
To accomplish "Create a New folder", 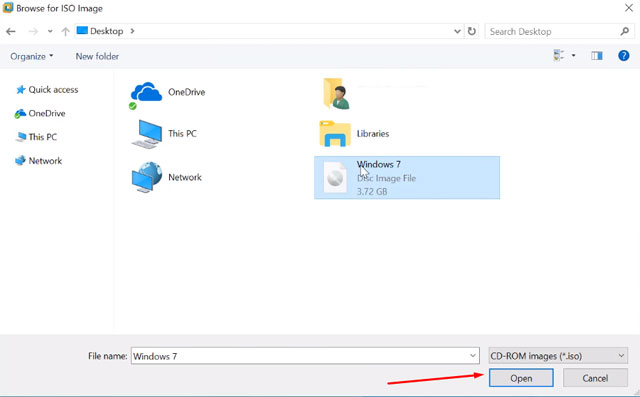I will (97, 56).
